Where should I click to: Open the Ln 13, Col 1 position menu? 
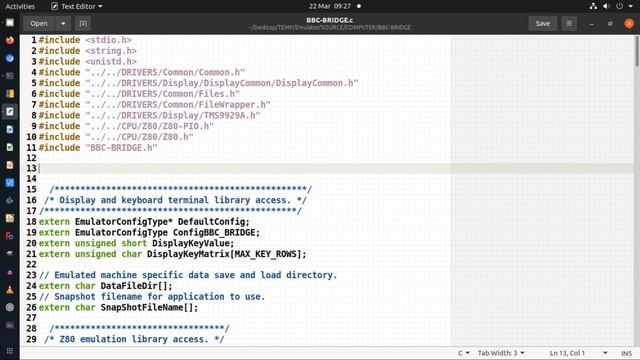(x=578, y=353)
